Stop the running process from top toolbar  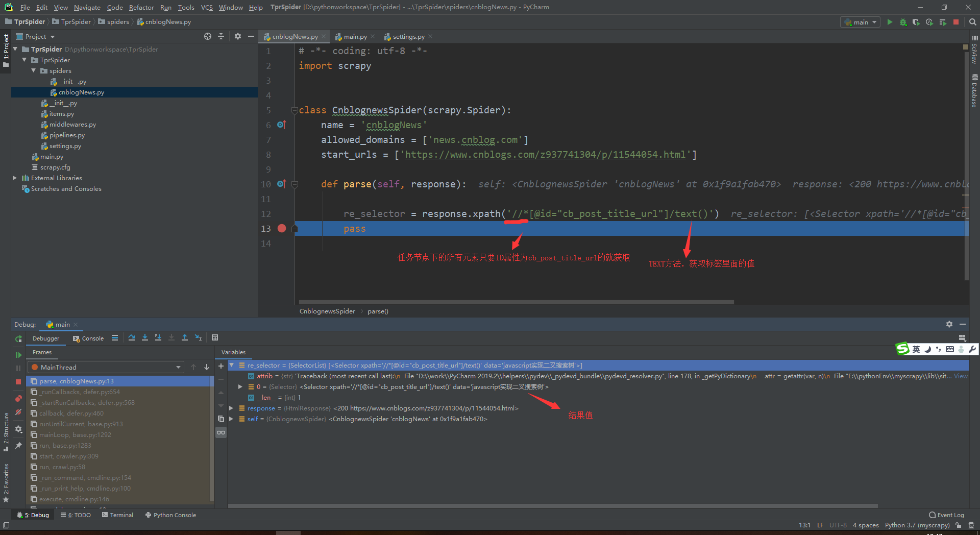956,22
